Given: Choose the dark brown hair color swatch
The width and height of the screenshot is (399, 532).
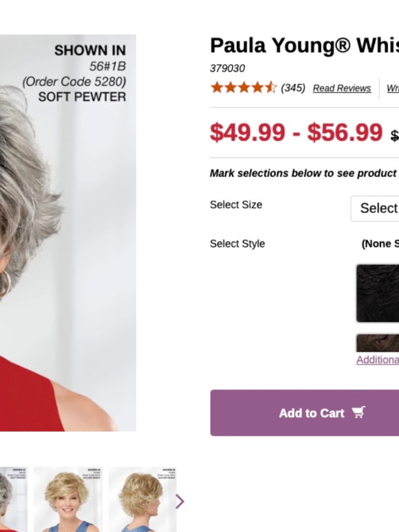Looking at the screenshot, I should click(x=377, y=343).
